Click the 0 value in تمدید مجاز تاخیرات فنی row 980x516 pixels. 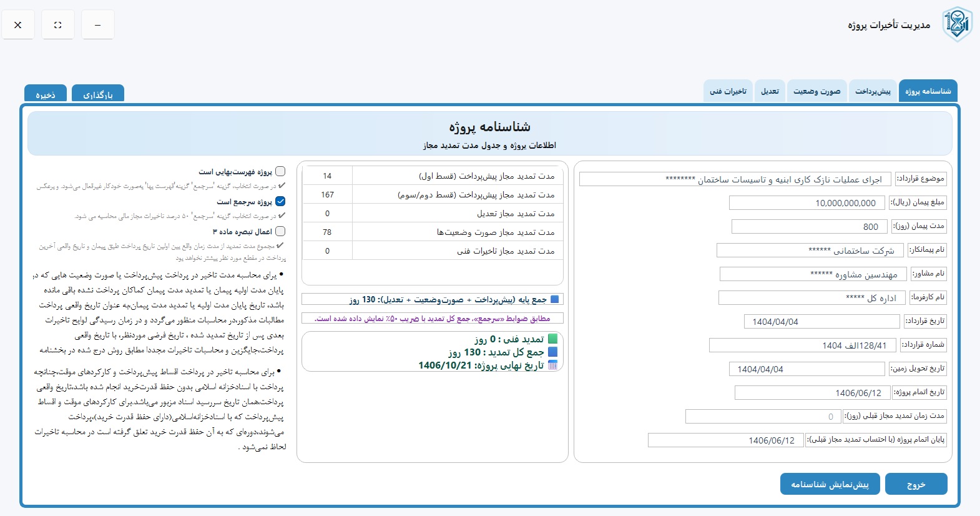click(x=327, y=251)
